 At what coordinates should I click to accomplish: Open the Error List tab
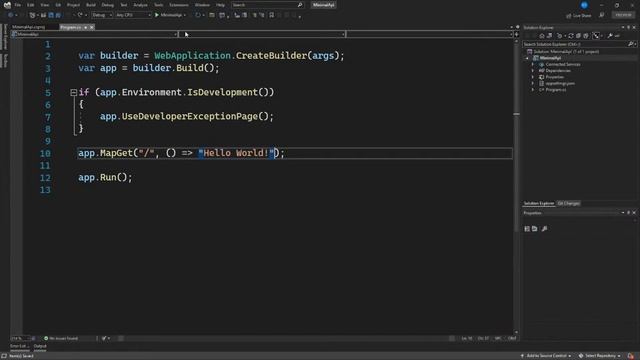tap(19, 346)
